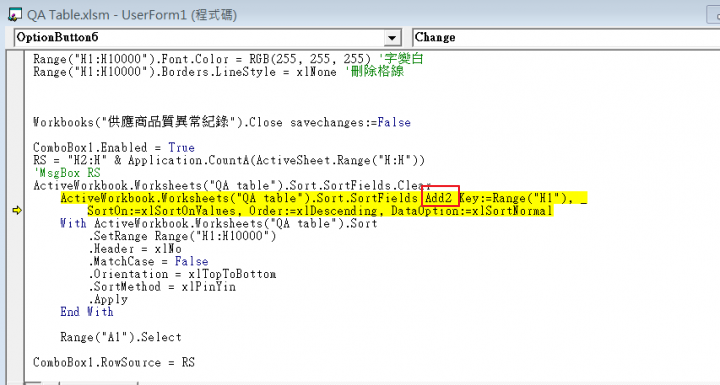
Task: Click the ComboBox1.RowSource = RS line
Action: [x=114, y=362]
